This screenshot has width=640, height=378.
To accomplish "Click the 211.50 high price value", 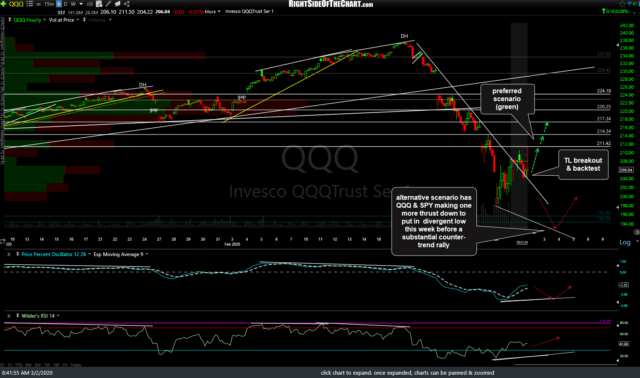I will click(127, 12).
